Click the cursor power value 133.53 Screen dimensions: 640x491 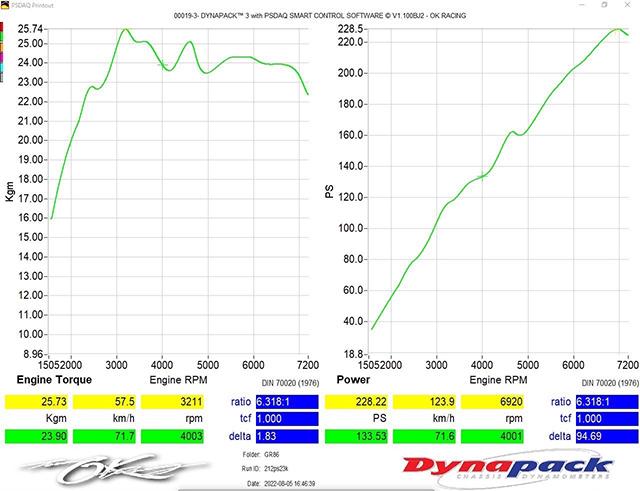356,436
